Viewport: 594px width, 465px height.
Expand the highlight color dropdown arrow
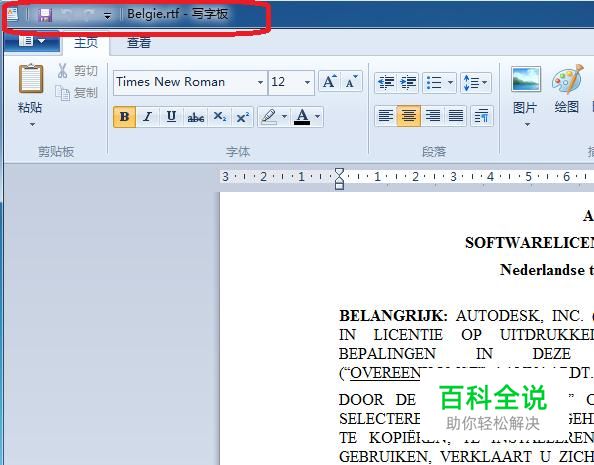click(x=284, y=117)
